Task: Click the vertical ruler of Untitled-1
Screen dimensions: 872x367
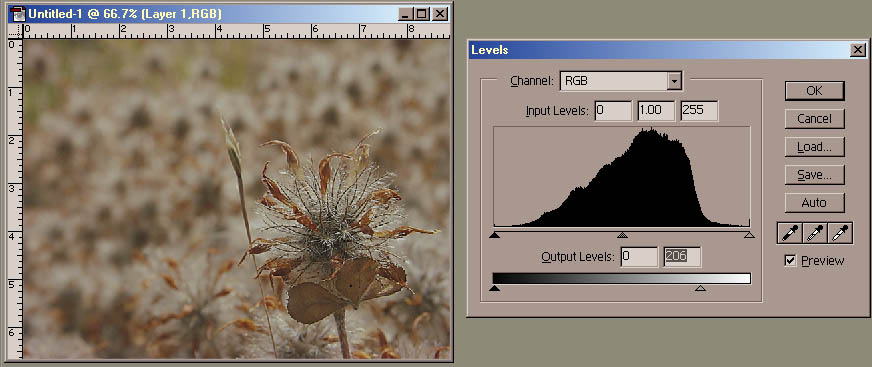Action: (x=15, y=199)
